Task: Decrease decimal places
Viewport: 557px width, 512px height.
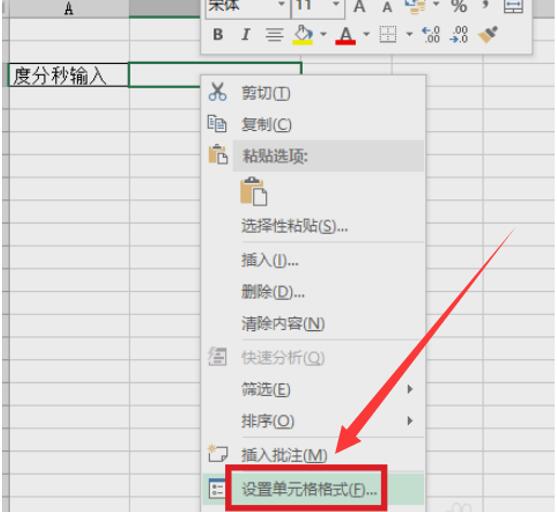Action: coord(459,34)
